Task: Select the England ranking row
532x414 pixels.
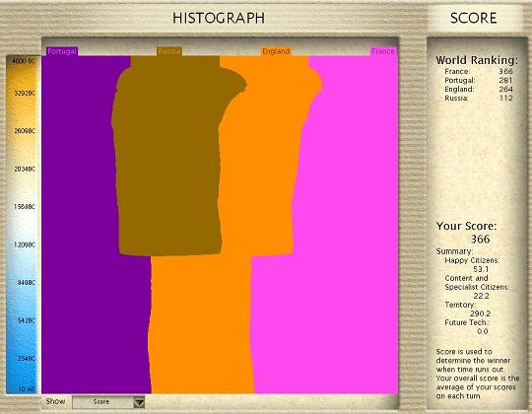Action: coord(479,90)
